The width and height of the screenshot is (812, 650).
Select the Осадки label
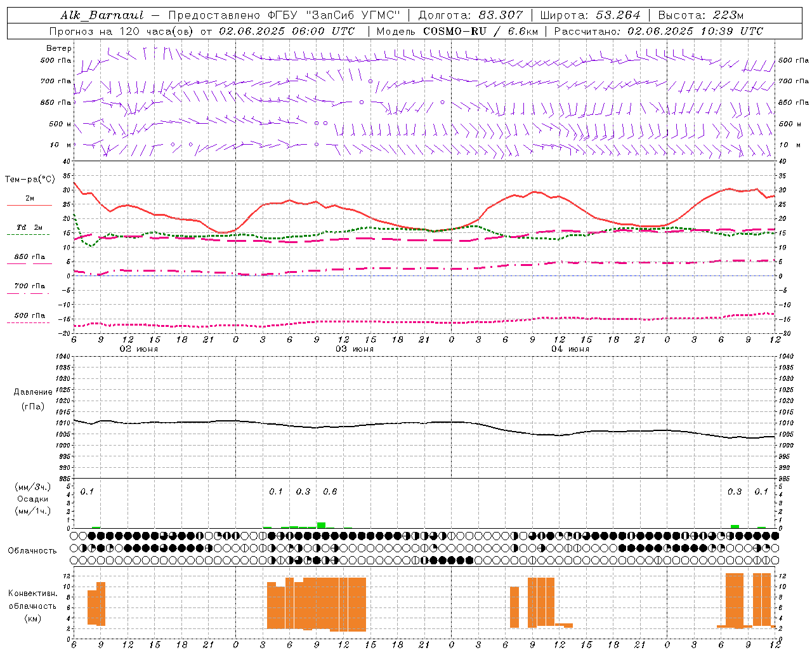coord(33,499)
